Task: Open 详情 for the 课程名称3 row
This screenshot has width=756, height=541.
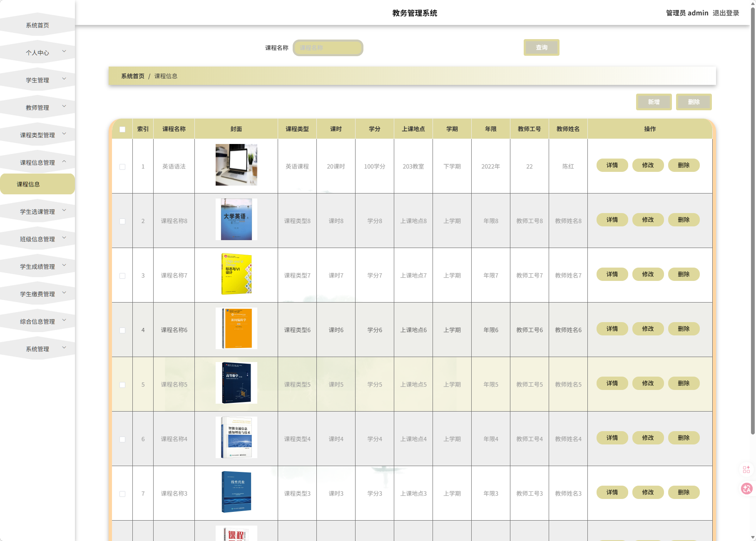Action: (x=612, y=492)
